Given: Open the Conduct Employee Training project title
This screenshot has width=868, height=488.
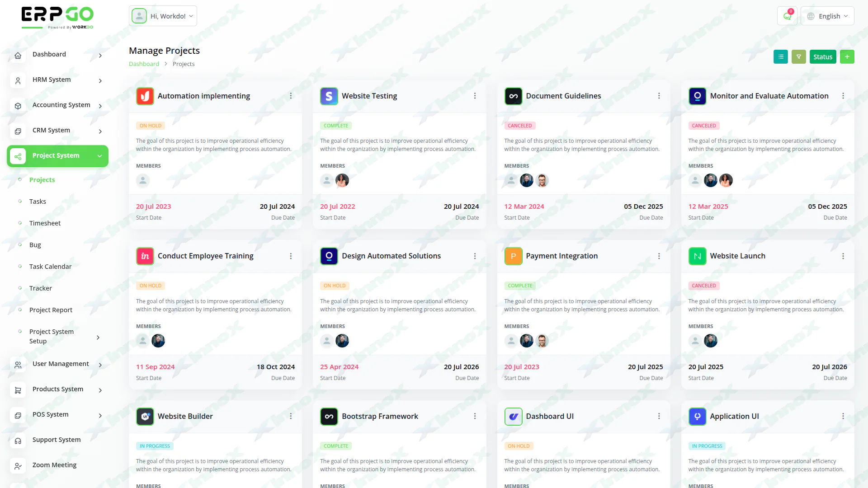Looking at the screenshot, I should 205,256.
